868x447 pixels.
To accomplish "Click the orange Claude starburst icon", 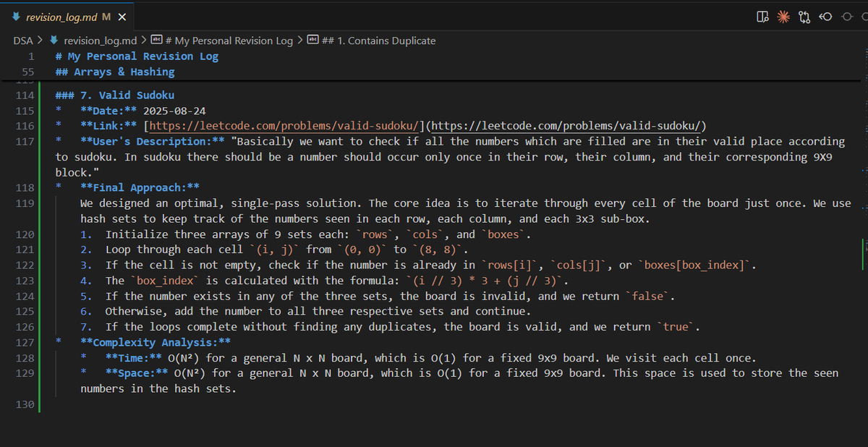I will click(782, 17).
